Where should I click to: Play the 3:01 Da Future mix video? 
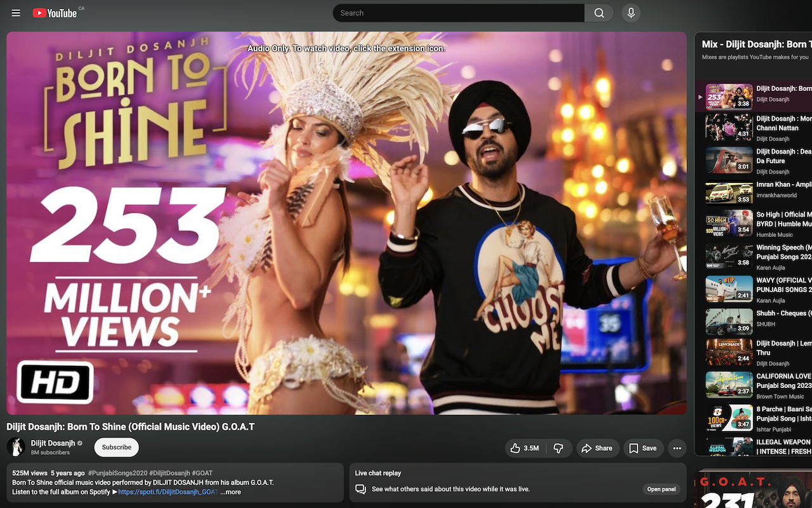[729, 160]
